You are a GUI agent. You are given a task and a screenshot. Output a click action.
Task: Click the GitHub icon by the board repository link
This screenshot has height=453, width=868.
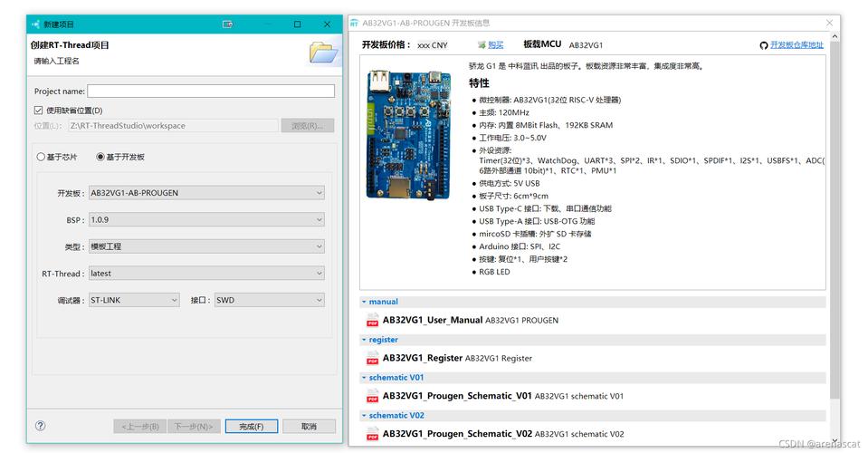(x=763, y=45)
